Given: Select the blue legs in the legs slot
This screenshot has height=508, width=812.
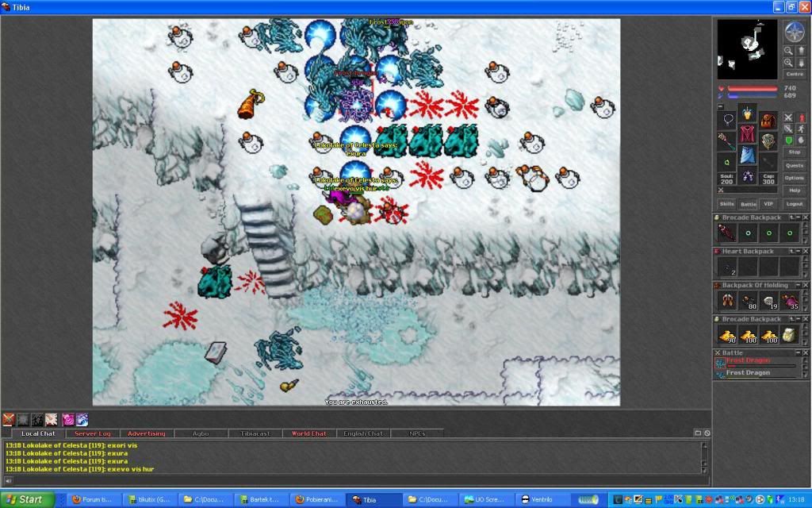Looking at the screenshot, I should [747, 154].
